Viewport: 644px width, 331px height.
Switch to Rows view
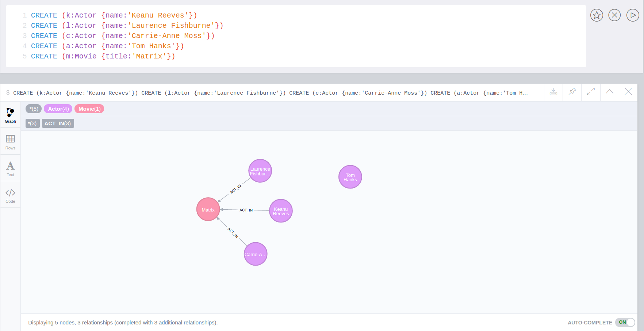[10, 142]
